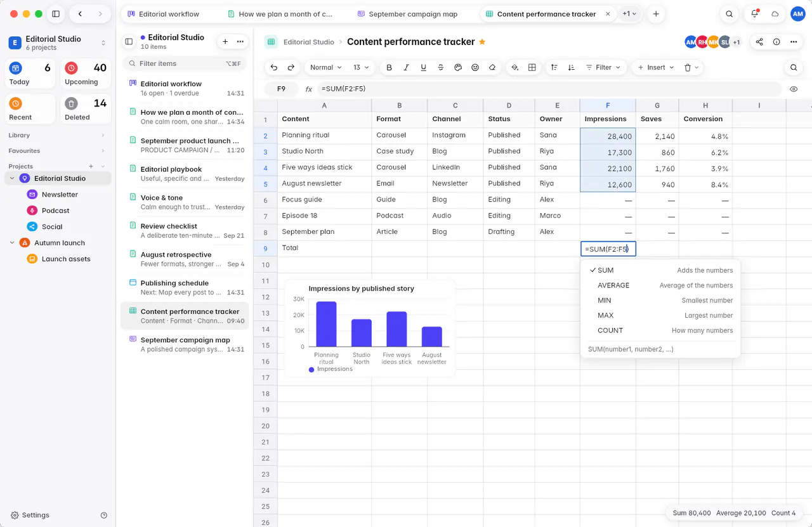Open the delete options dropdown

pos(691,67)
